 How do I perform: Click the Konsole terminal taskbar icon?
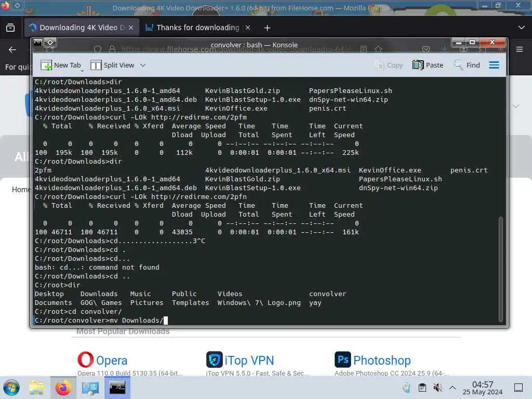[x=117, y=388]
